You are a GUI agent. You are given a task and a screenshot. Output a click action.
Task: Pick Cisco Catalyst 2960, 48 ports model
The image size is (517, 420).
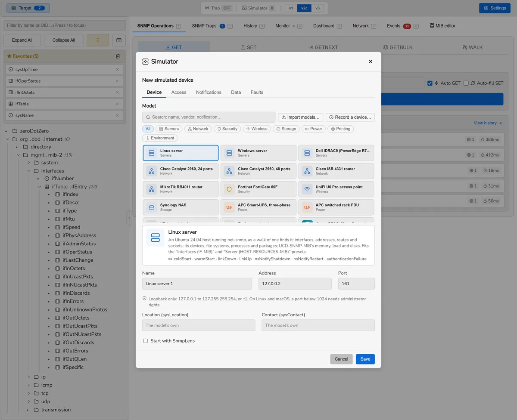click(258, 171)
